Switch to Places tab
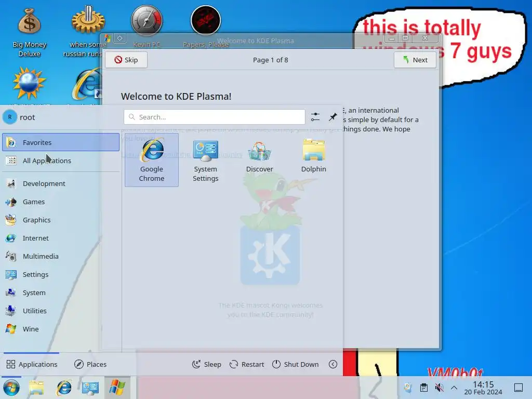 (x=90, y=364)
